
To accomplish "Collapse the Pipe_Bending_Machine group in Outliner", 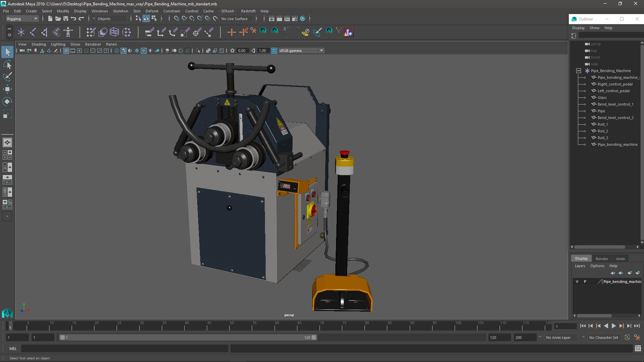I will 579,71.
